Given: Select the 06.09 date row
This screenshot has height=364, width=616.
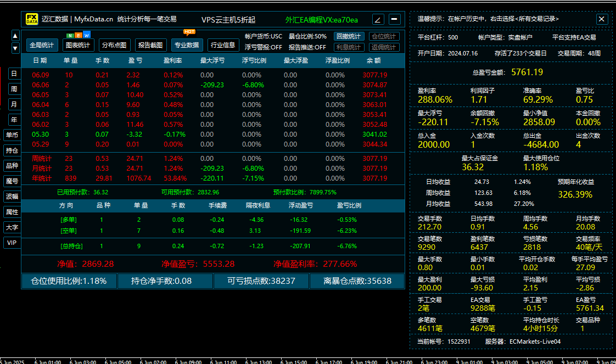Looking at the screenshot, I should (213, 75).
